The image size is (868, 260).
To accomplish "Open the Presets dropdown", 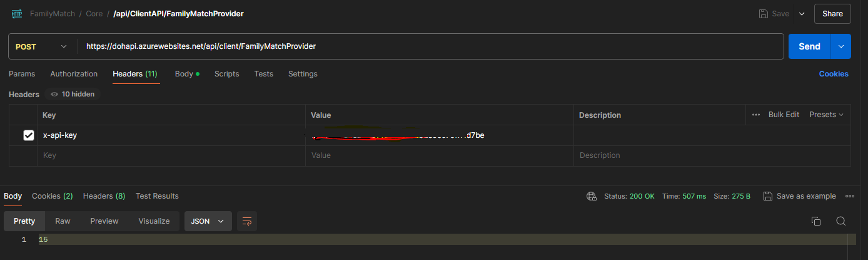I will [826, 115].
